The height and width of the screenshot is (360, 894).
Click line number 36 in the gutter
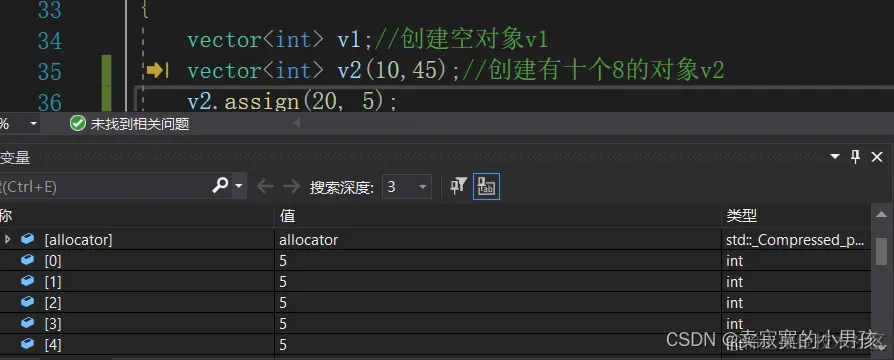50,103
